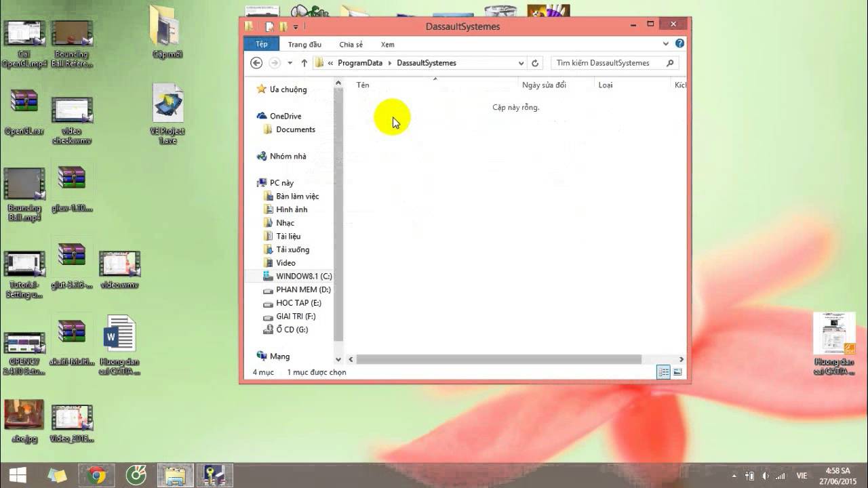
Task: Click the VIE input language indicator
Action: point(802,476)
